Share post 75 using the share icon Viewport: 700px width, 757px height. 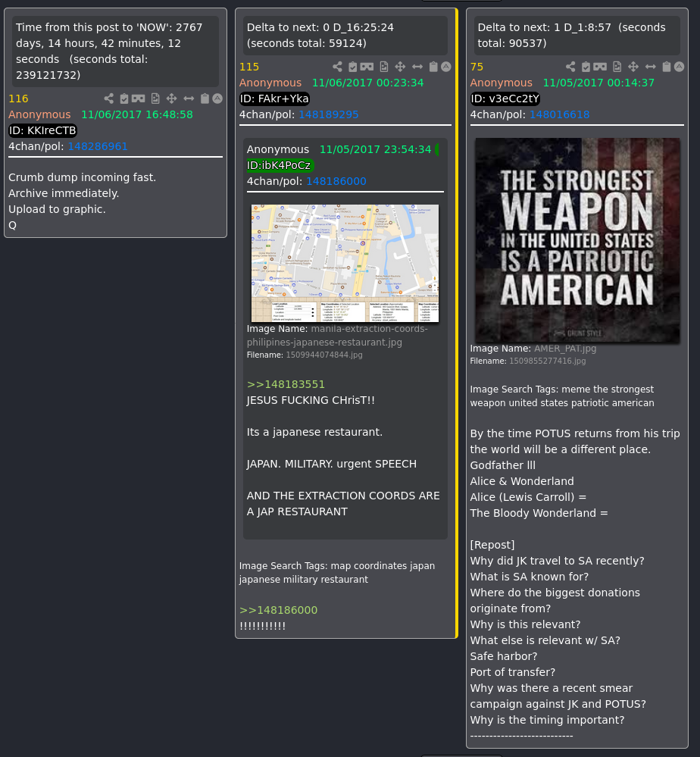click(570, 67)
